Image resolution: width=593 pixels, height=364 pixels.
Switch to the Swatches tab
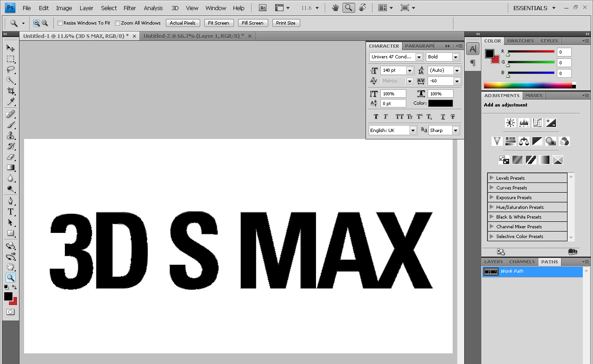tap(520, 41)
